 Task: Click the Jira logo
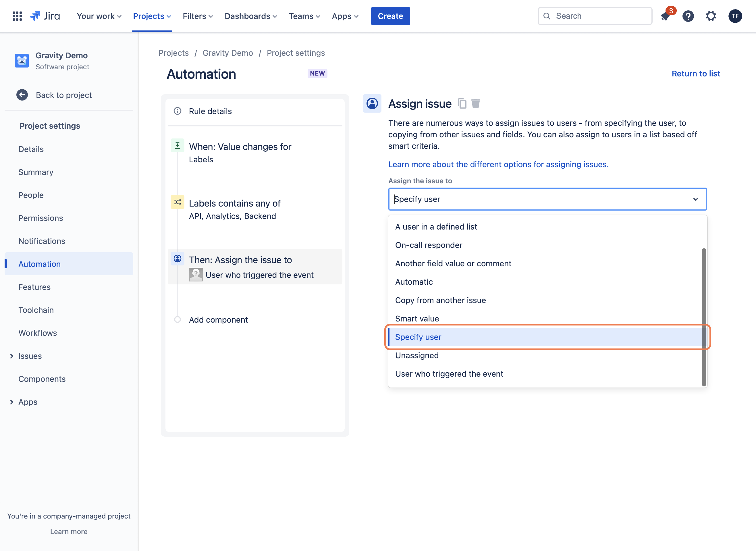(45, 16)
